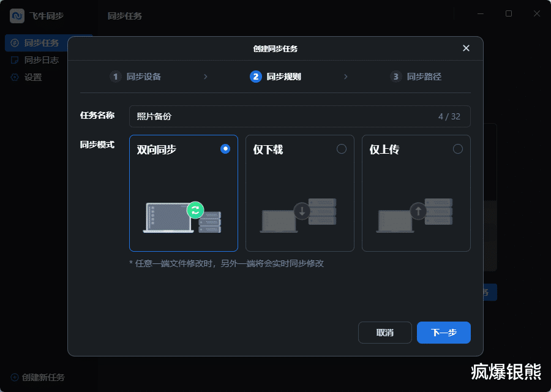Click the 任务名称 input field
The height and width of the screenshot is (392, 551).
(300, 116)
